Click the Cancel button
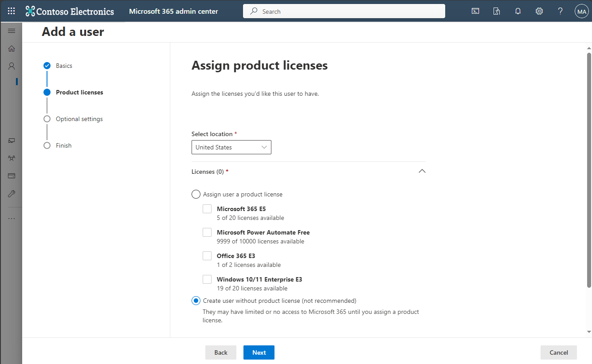This screenshot has width=592, height=364. (x=559, y=352)
